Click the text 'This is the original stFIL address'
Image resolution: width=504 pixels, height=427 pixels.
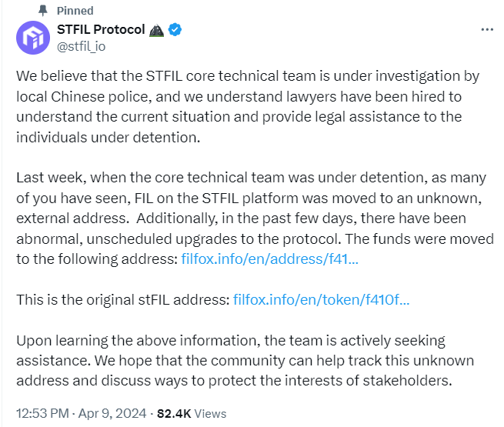(123, 300)
